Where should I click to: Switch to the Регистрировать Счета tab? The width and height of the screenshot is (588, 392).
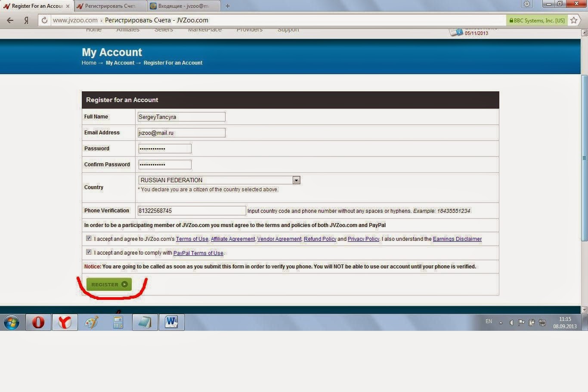point(110,6)
